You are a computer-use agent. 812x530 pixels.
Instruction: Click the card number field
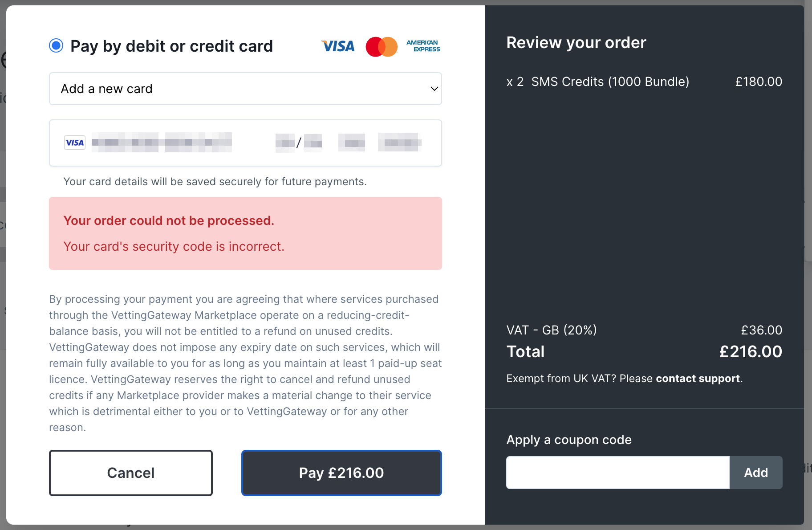(162, 143)
